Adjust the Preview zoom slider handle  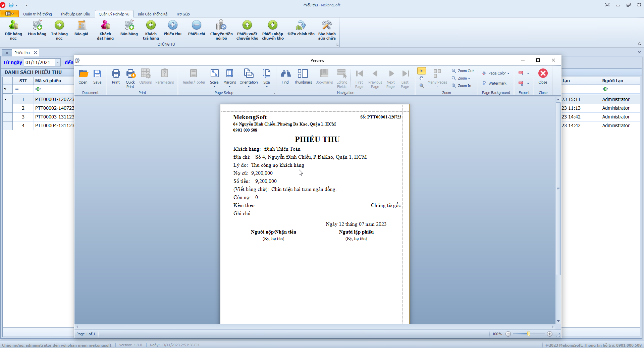(x=529, y=334)
